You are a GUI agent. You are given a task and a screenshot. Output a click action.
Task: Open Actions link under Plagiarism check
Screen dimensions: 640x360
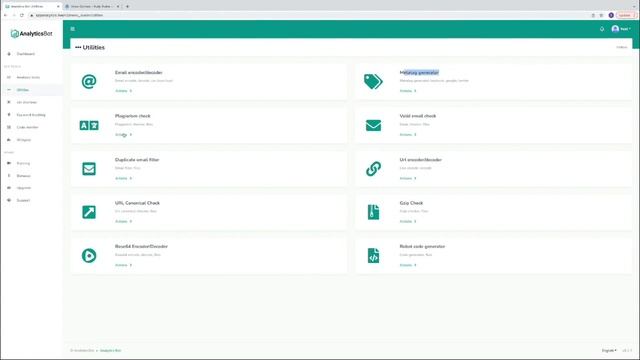click(x=123, y=135)
